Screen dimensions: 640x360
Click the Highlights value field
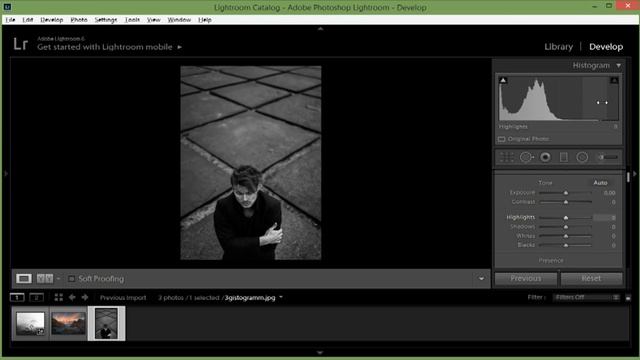tap(604, 218)
